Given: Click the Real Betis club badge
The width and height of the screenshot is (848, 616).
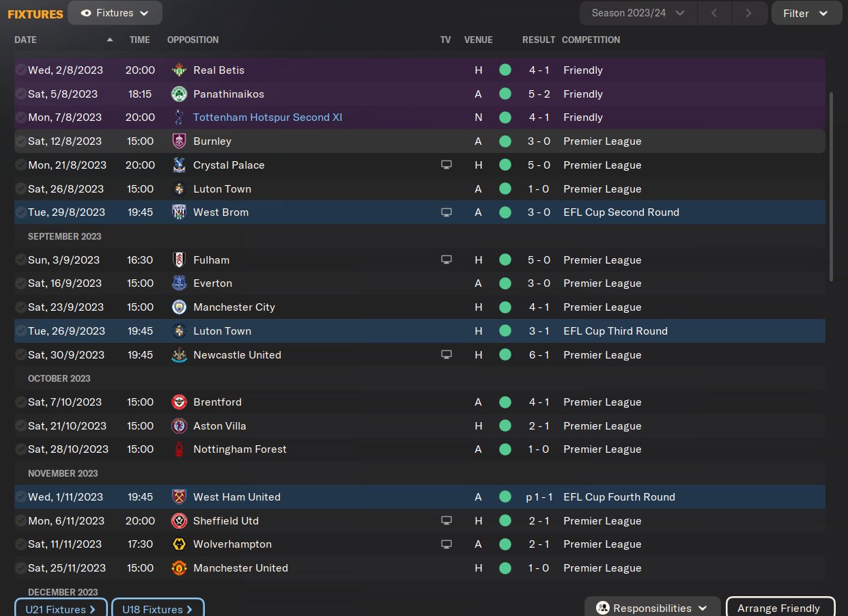Looking at the screenshot, I should tap(179, 70).
